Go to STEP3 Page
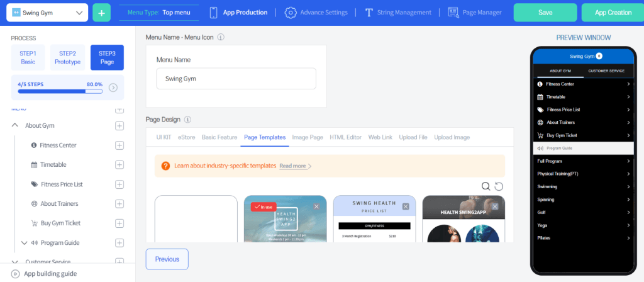 (107, 57)
